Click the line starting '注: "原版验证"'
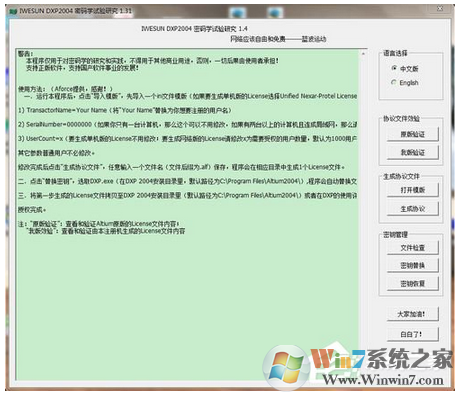The width and height of the screenshot is (460, 394). click(99, 224)
